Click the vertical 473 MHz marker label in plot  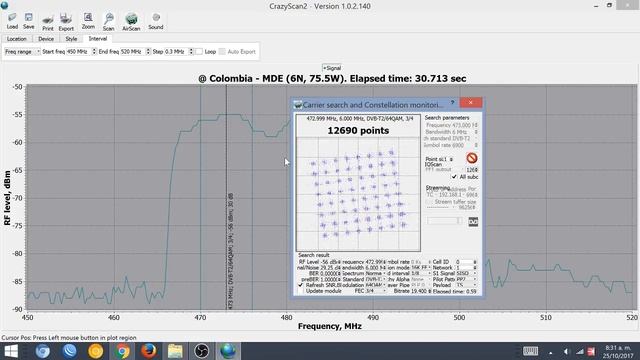click(x=231, y=250)
